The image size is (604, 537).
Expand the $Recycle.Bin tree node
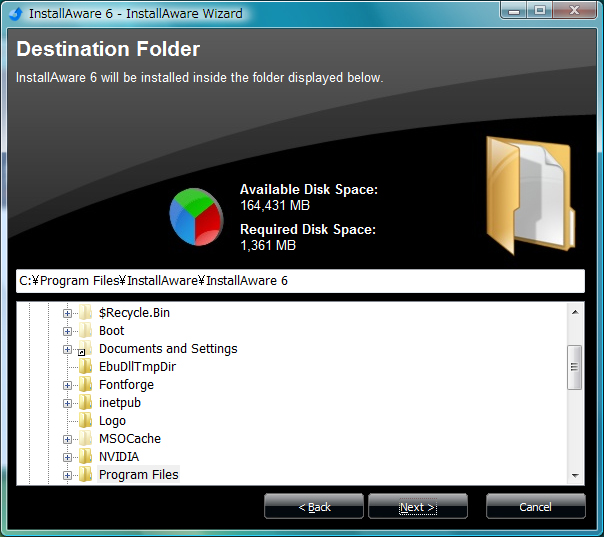pos(67,313)
